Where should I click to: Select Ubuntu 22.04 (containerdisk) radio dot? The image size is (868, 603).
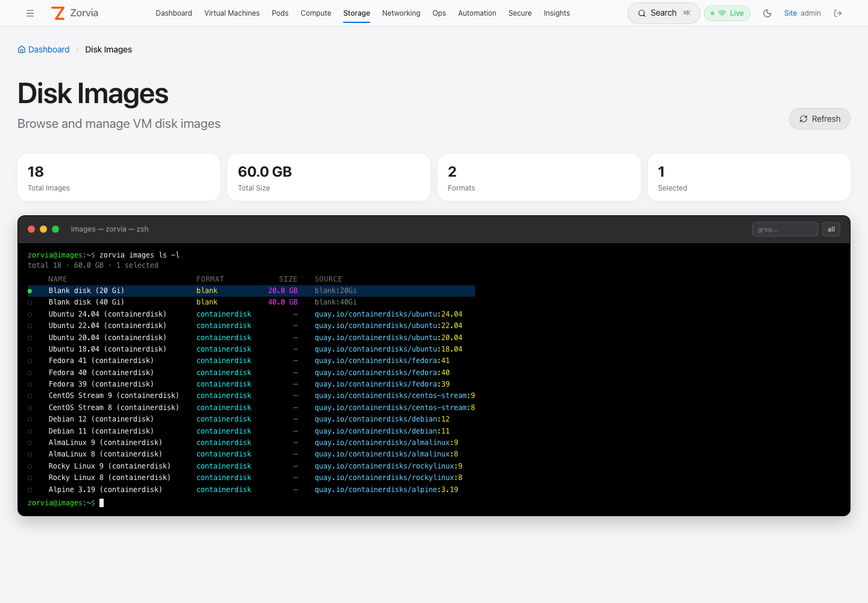[x=30, y=326]
